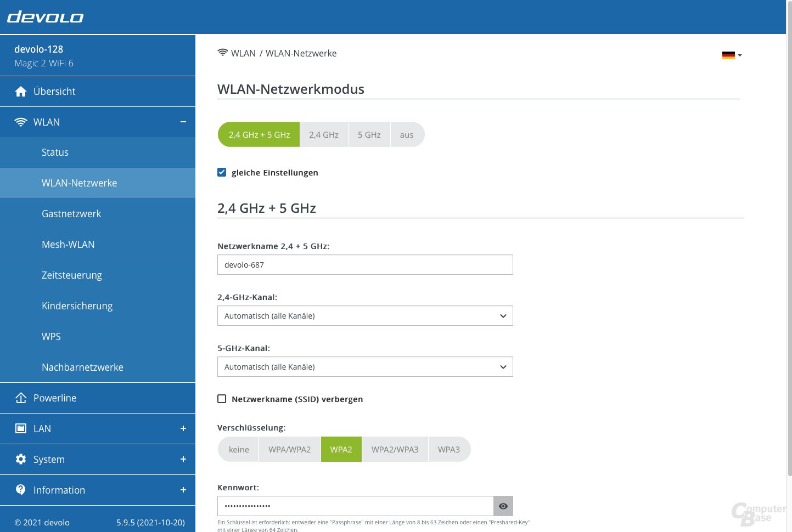The image size is (792, 532).
Task: Set encryption to WPA/WPA2
Action: pos(290,449)
